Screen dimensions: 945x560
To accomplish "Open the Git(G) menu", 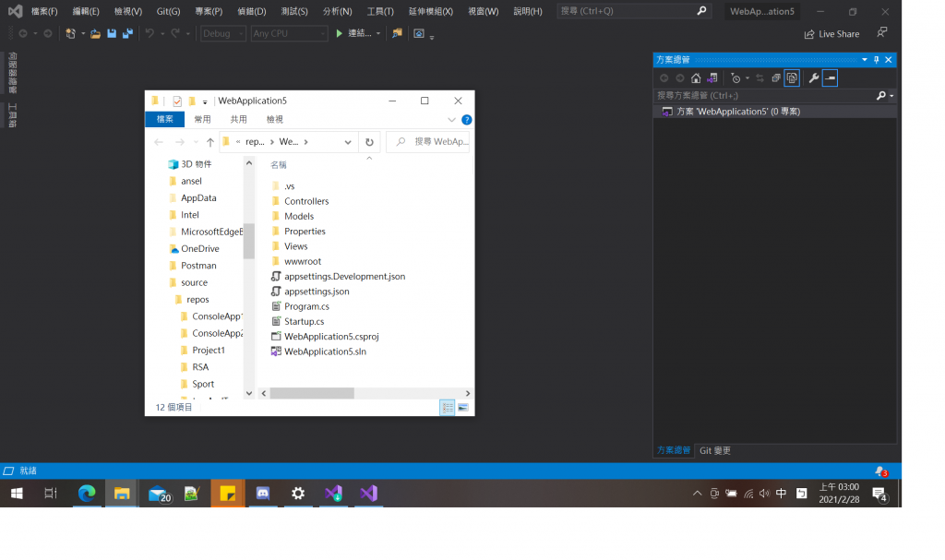I will (x=168, y=11).
